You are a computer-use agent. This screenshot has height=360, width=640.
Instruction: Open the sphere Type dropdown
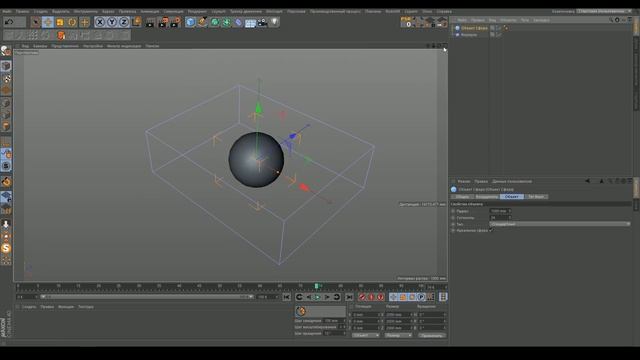coord(560,224)
